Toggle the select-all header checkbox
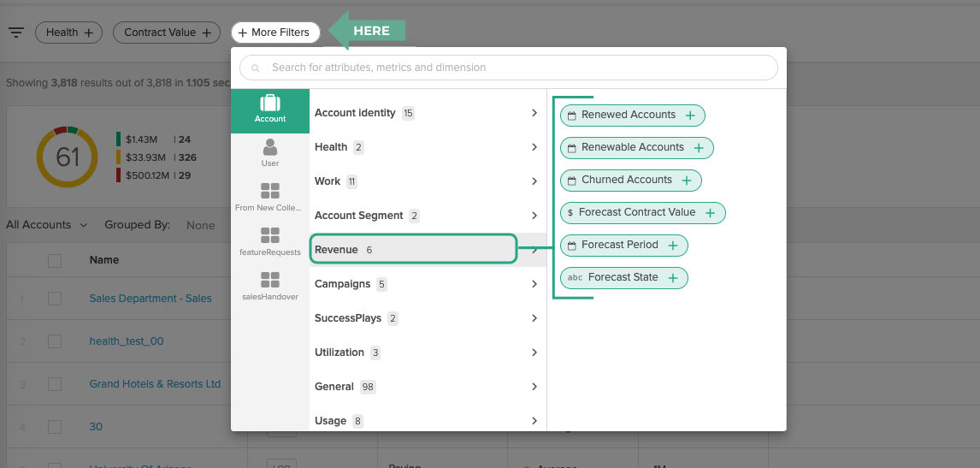980x468 pixels. (55, 260)
